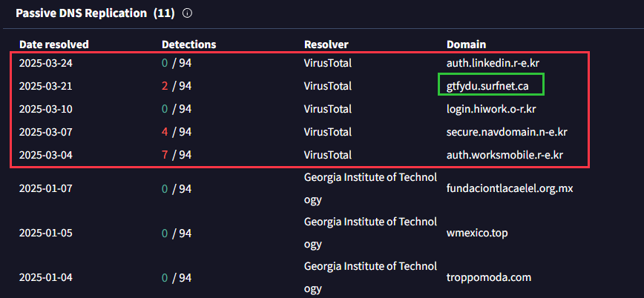644x298 pixels.
Task: Click the 2 / 94 detections value
Action: point(177,86)
